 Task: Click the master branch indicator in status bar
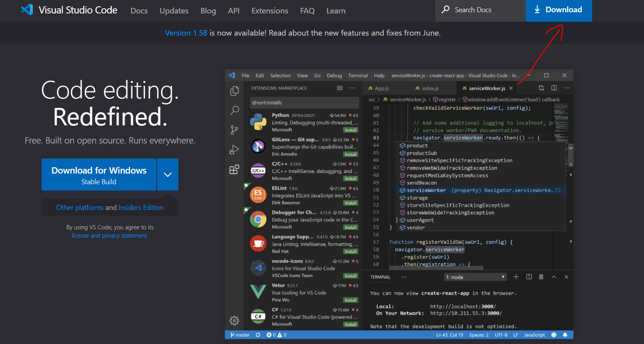coord(240,335)
